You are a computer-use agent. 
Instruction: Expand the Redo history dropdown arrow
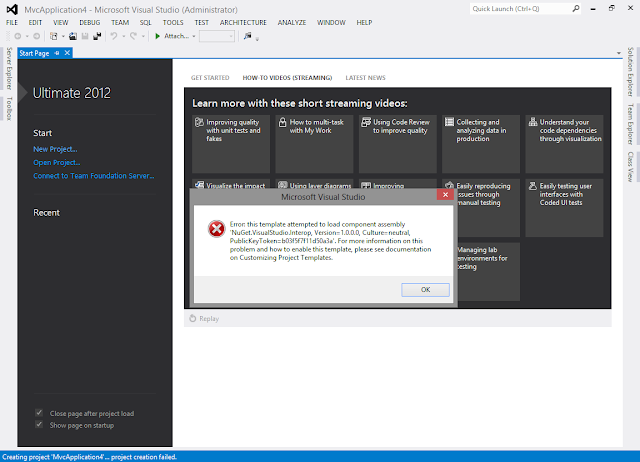click(x=143, y=36)
